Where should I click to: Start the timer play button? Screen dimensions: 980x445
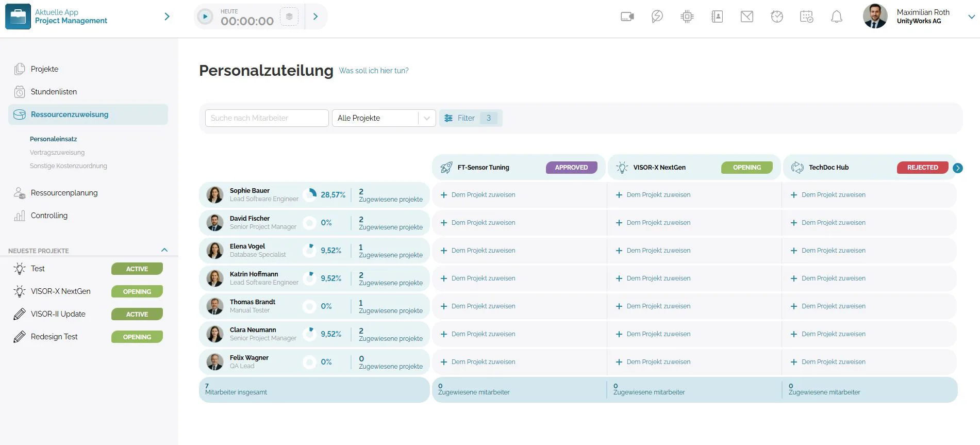[x=205, y=17]
